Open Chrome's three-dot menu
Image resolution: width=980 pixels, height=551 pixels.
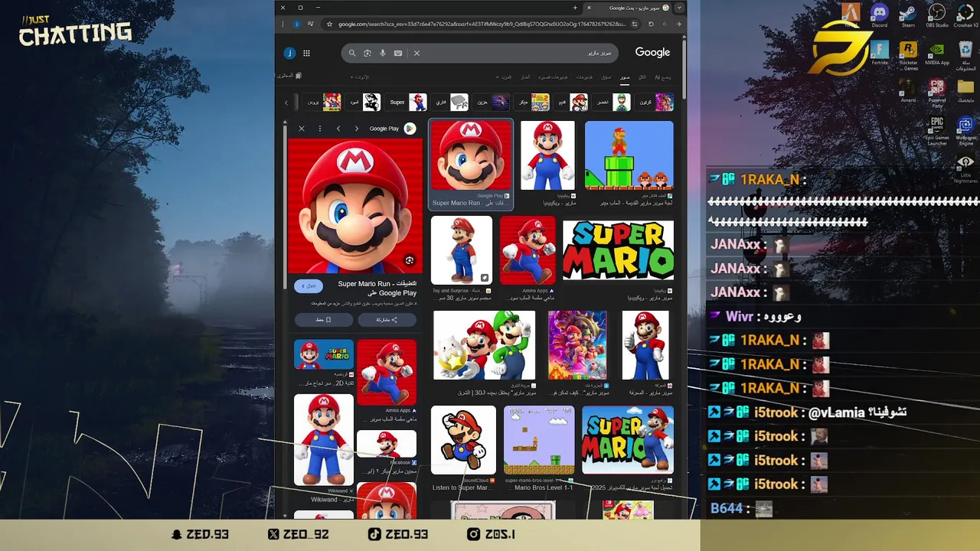283,24
